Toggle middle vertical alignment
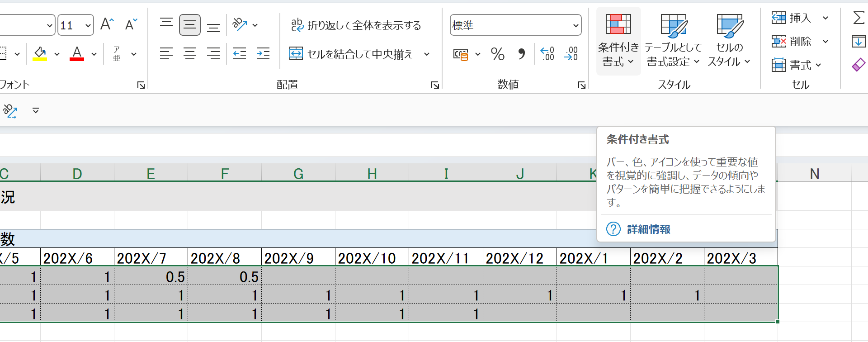868x342 pixels. 190,25
